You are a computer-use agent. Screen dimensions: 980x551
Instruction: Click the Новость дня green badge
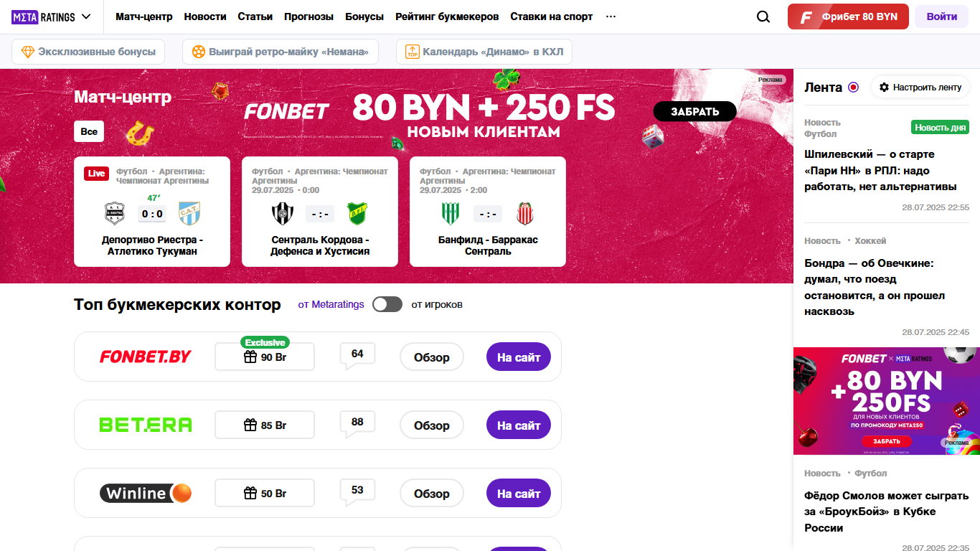click(940, 127)
